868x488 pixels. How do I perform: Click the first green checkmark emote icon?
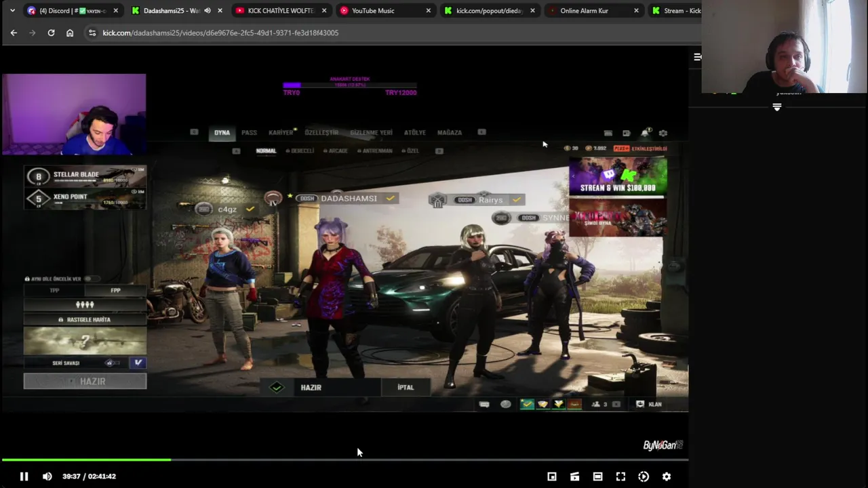pyautogui.click(x=527, y=404)
